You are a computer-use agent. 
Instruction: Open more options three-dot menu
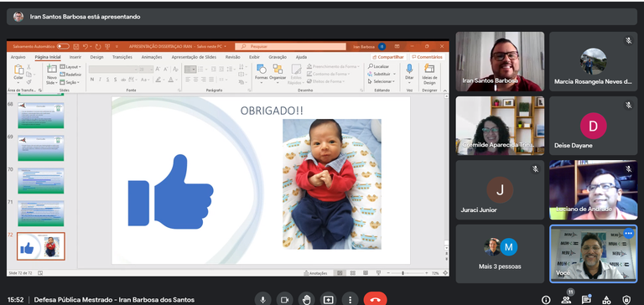point(350,300)
